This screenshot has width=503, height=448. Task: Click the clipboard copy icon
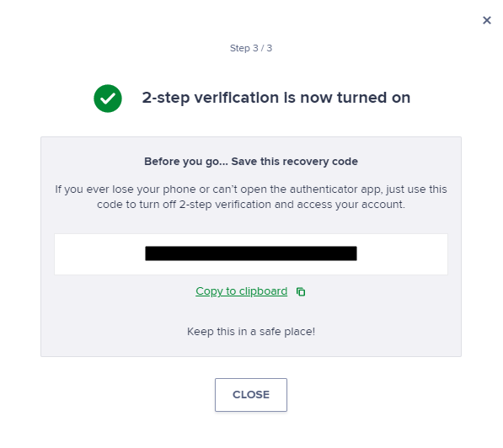pyautogui.click(x=301, y=292)
